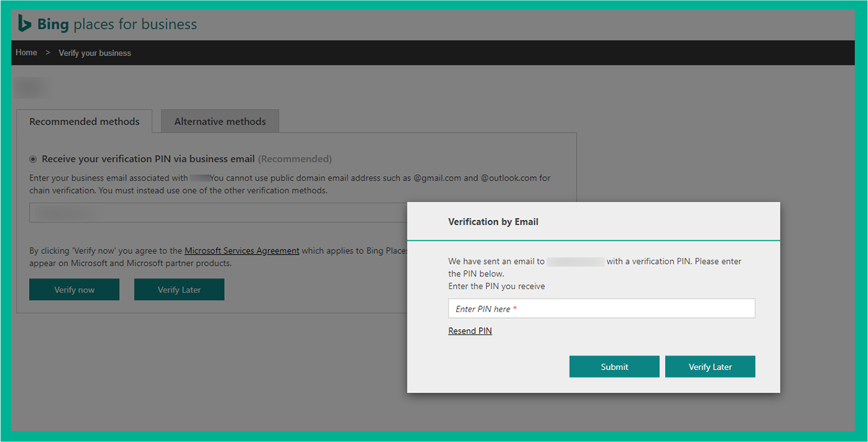Open Microsoft Services Agreement link
Image resolution: width=868 pixels, height=442 pixels.
click(x=242, y=251)
